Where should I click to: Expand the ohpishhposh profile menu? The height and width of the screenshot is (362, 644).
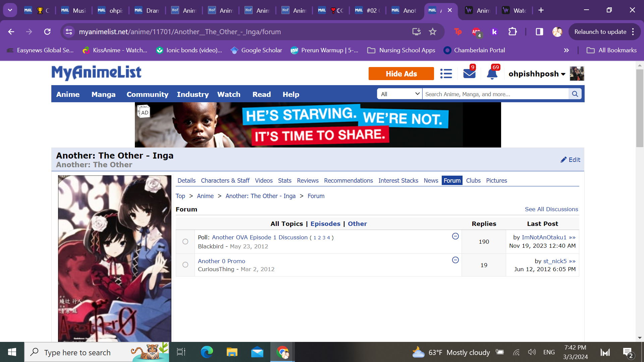537,74
